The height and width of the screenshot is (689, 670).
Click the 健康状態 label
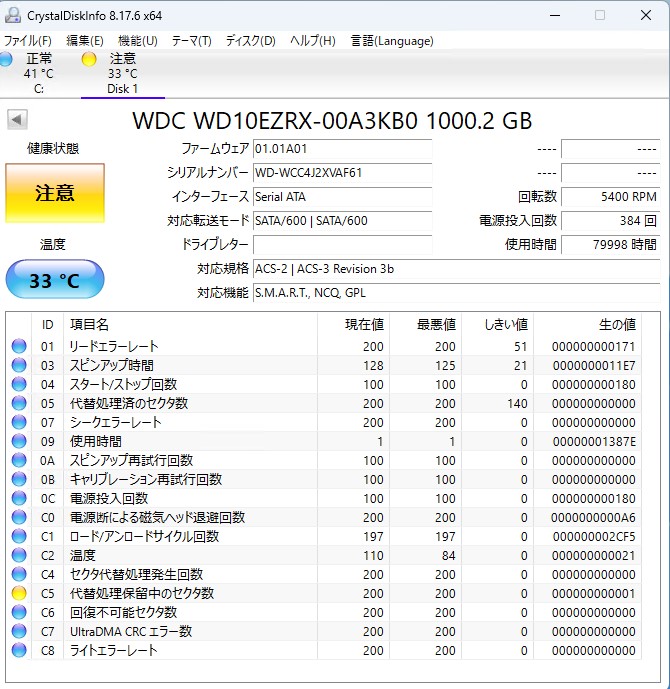pos(53,149)
